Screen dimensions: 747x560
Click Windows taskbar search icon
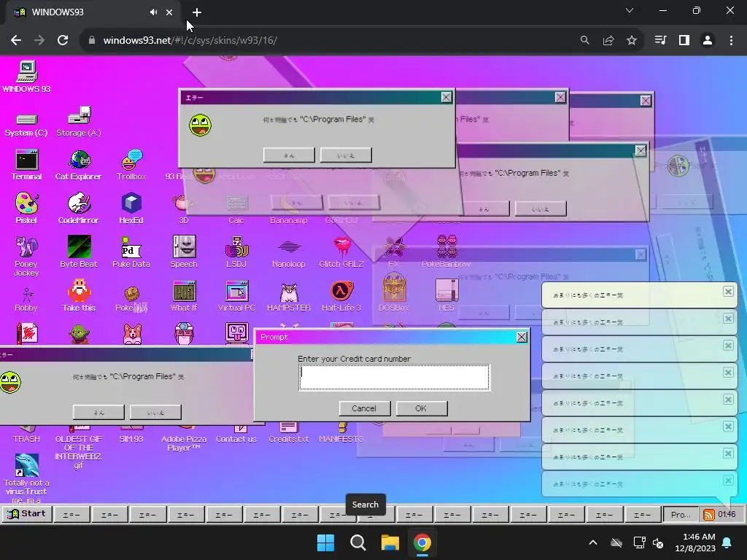357,542
